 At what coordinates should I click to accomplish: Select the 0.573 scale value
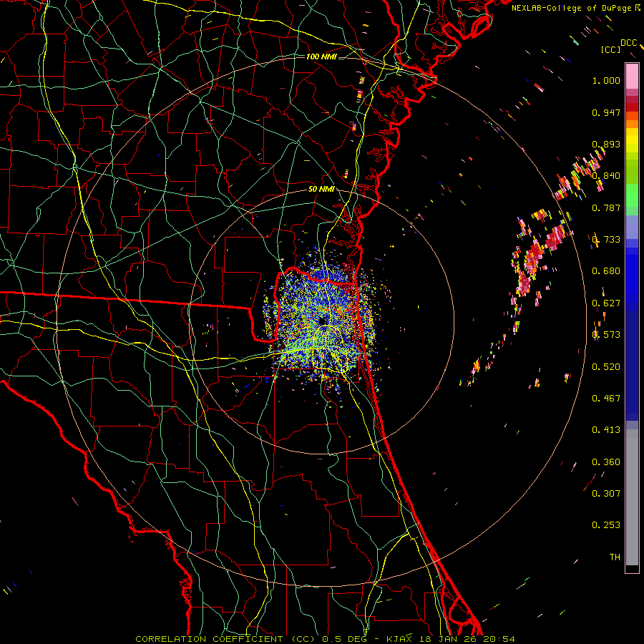click(606, 335)
